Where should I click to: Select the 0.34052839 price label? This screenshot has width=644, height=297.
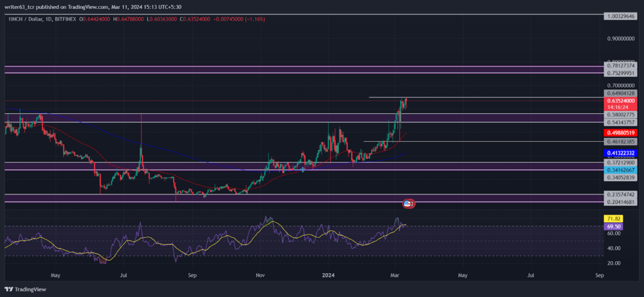(x=621, y=177)
